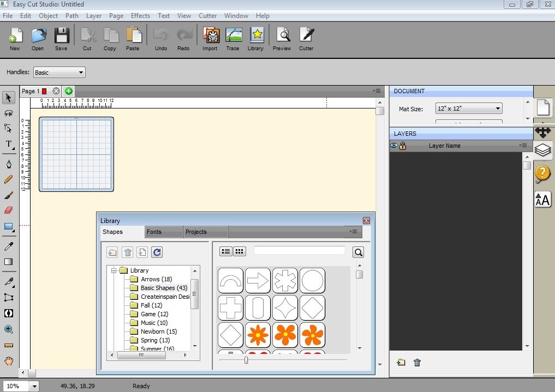The height and width of the screenshot is (392, 555).
Task: Select the Lasso selection tool
Action: tap(9, 113)
